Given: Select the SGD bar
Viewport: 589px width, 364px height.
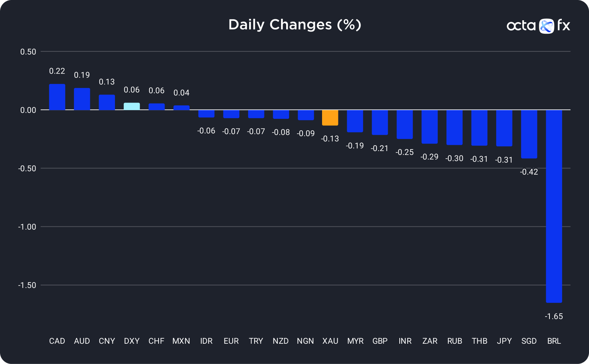Looking at the screenshot, I should (529, 134).
